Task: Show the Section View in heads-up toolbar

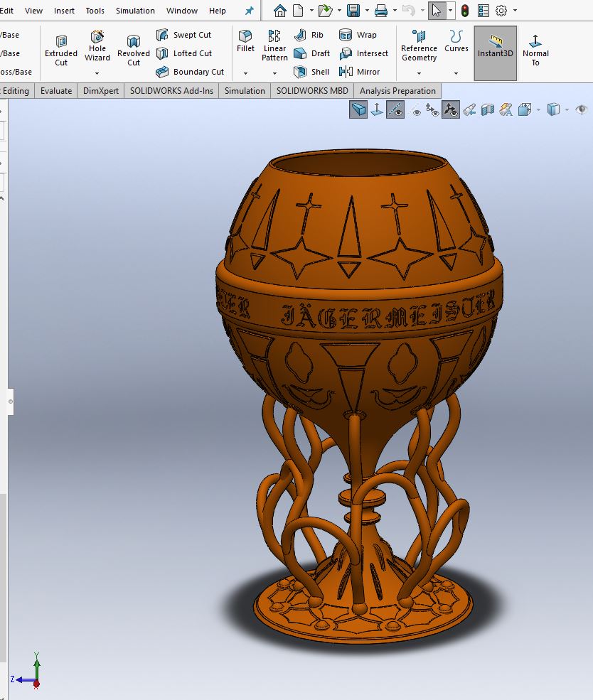Action: (x=488, y=110)
